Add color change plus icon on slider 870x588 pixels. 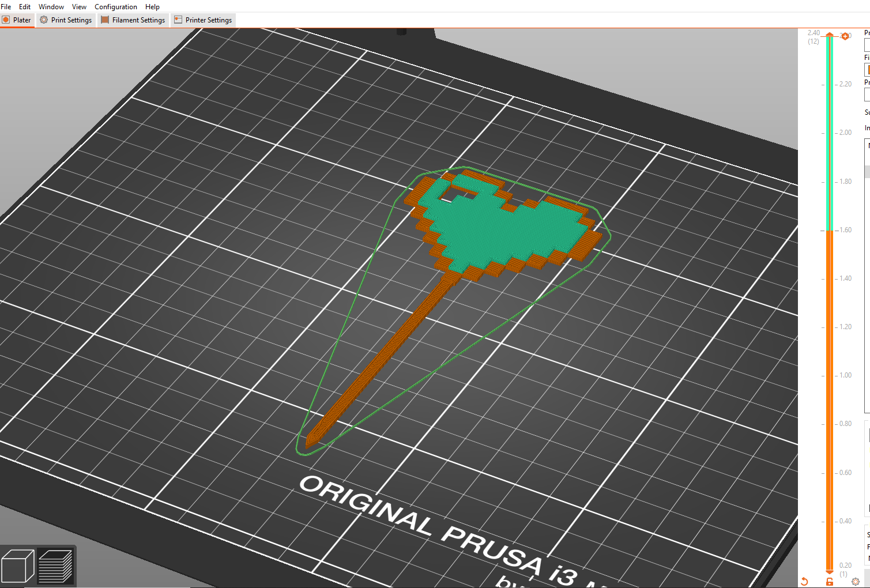(845, 36)
